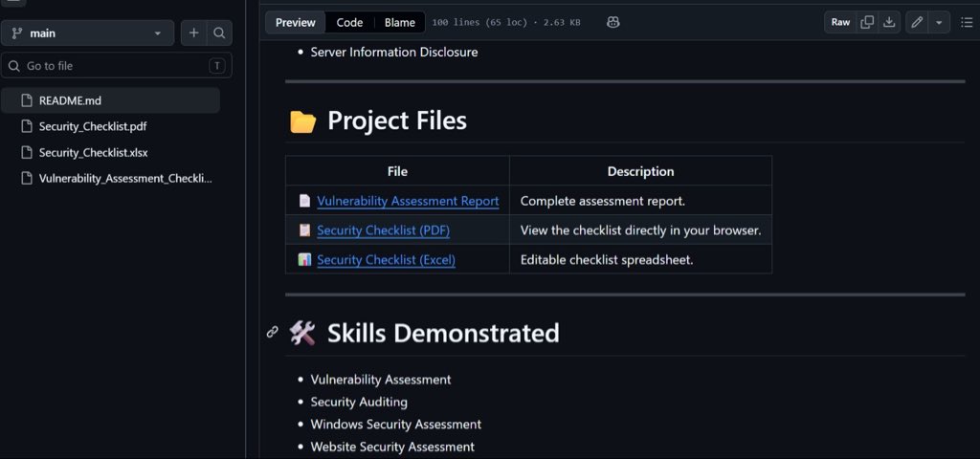
Task: Open the file search magnifier icon
Action: click(x=219, y=33)
